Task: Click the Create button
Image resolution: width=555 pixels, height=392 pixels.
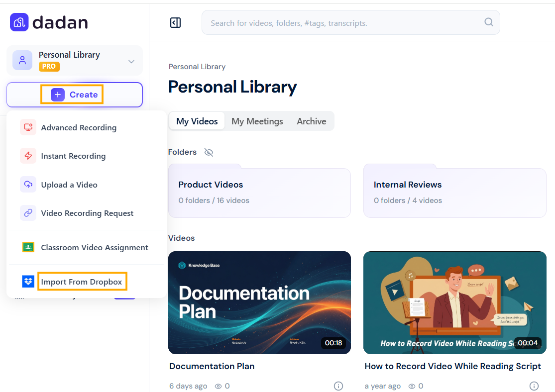Action: tap(74, 95)
